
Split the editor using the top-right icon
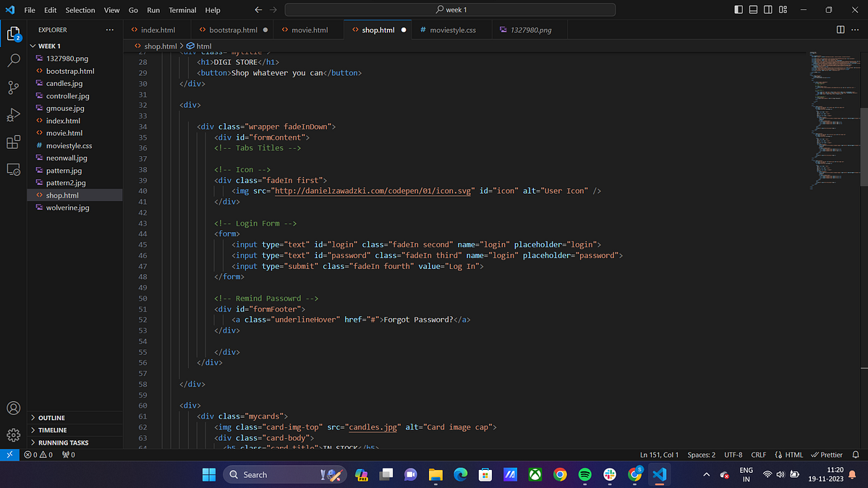click(x=839, y=30)
